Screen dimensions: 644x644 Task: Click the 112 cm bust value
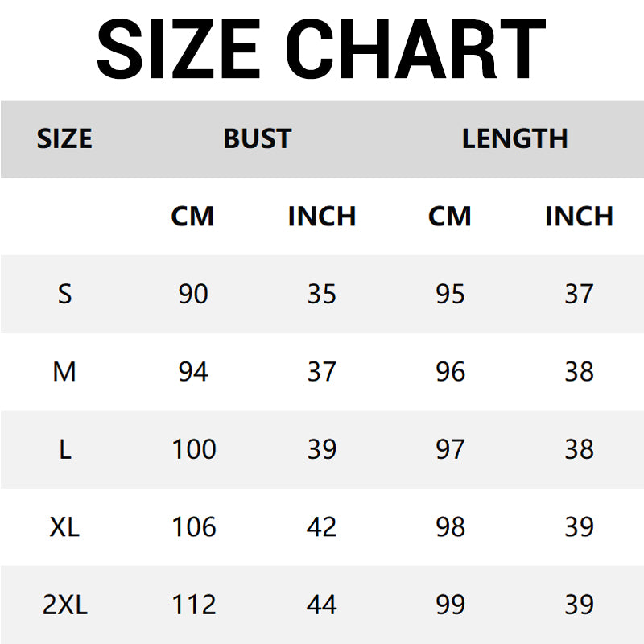[x=193, y=605]
